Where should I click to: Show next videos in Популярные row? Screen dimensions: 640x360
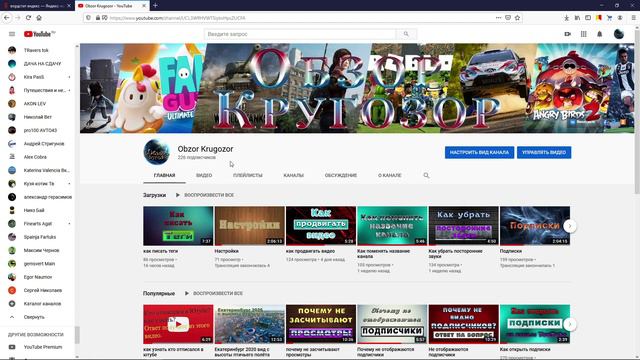coord(570,324)
